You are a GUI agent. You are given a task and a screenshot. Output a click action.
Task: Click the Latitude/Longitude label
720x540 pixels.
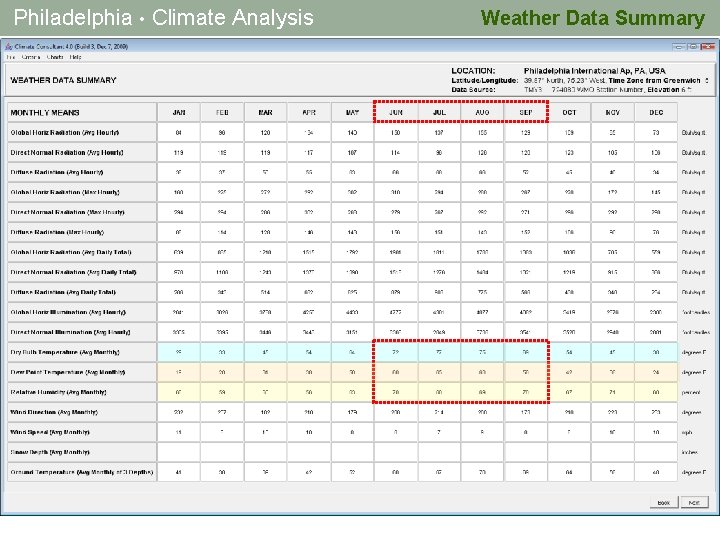coord(484,80)
